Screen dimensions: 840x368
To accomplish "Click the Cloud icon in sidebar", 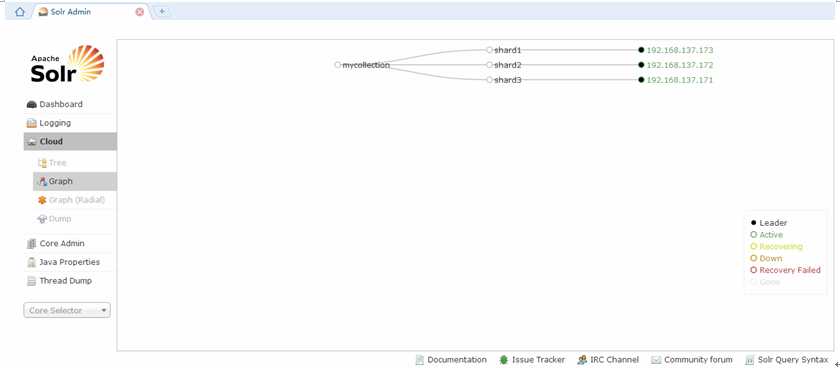I will [32, 142].
